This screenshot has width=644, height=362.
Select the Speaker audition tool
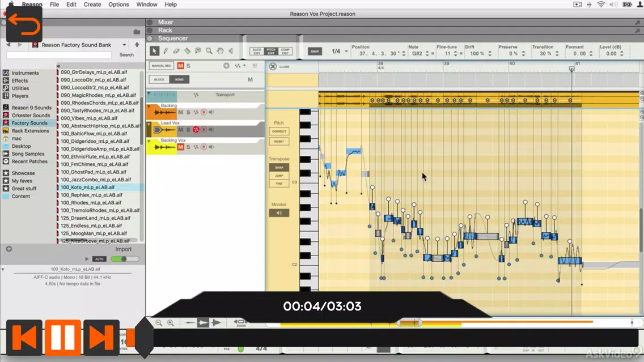pos(231,51)
